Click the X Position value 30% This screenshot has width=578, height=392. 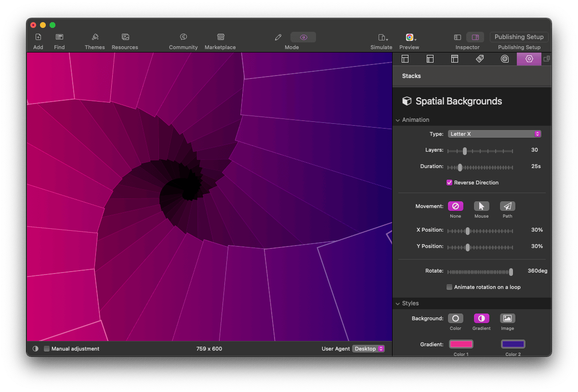(x=537, y=230)
